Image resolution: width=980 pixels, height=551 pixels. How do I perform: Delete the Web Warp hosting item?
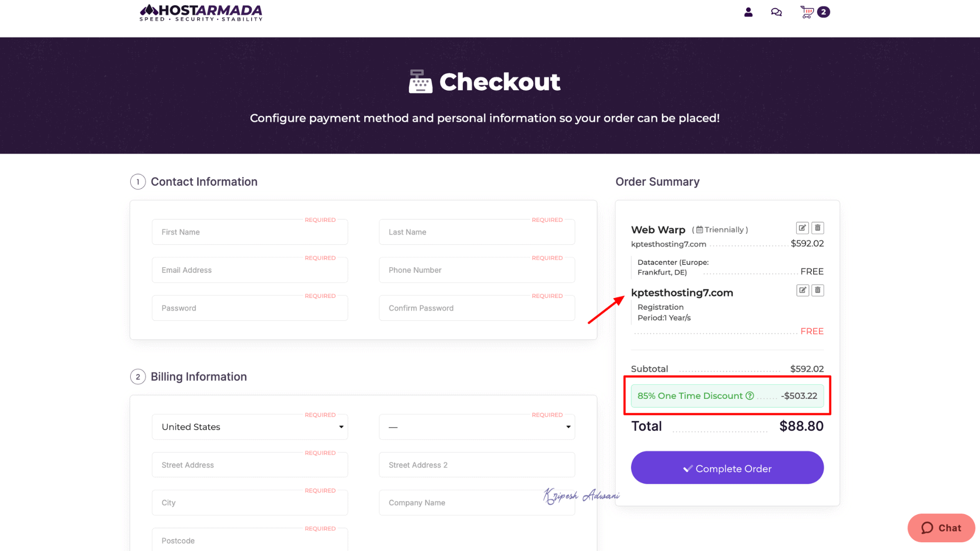[x=818, y=228]
